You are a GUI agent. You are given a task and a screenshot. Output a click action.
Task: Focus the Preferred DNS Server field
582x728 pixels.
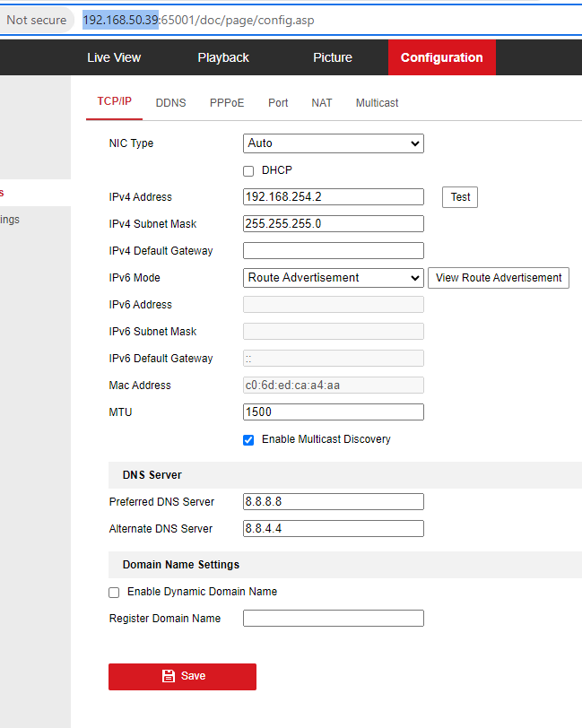click(333, 502)
